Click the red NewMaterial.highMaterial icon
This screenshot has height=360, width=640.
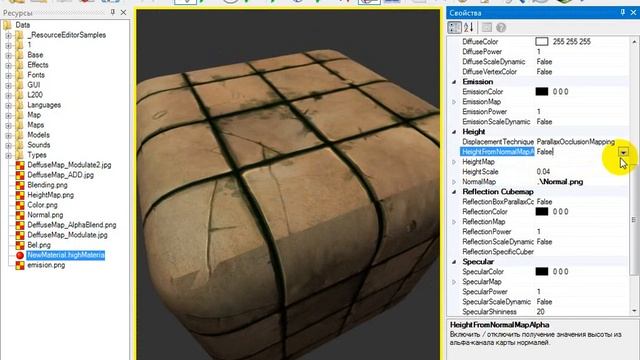coord(20,255)
